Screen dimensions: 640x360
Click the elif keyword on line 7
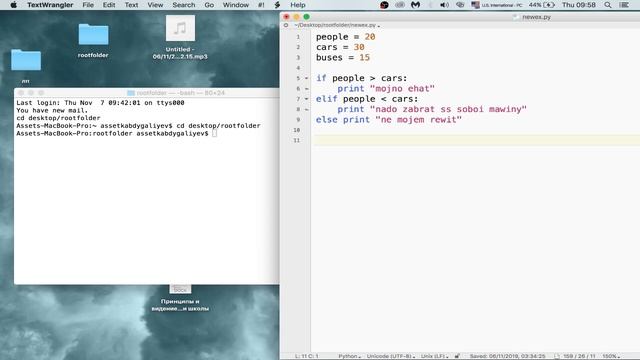point(327,99)
